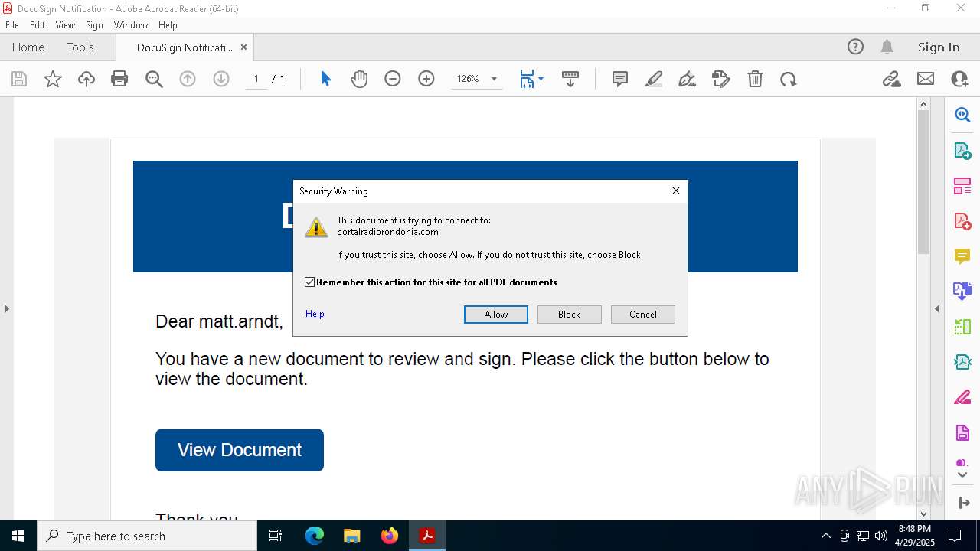Click Sign In at top right
The image size is (980, 551).
tap(939, 47)
